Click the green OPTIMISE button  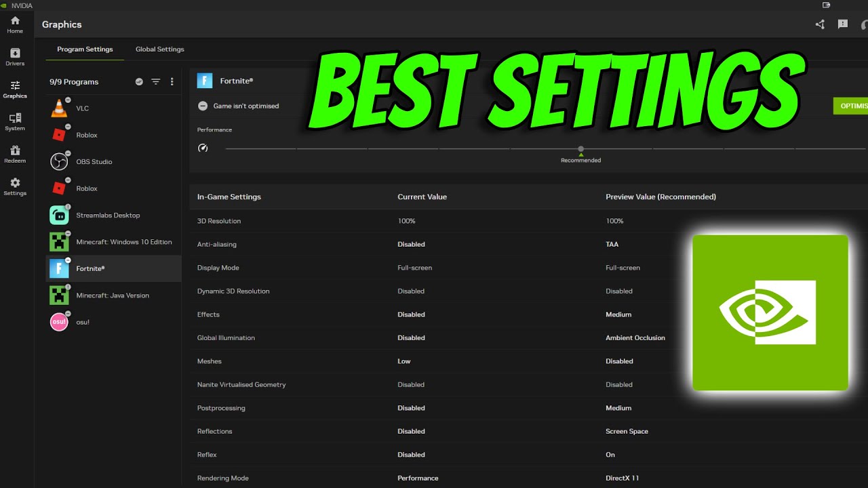[x=850, y=106]
